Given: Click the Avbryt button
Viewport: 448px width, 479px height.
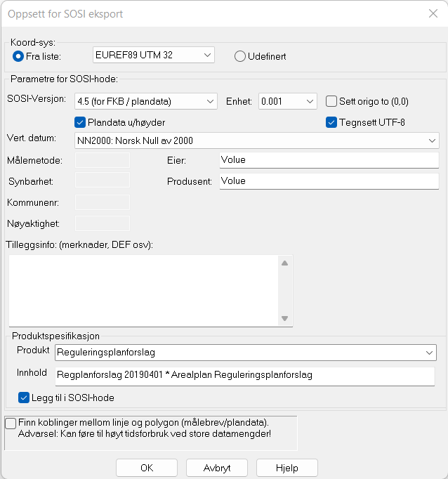Looking at the screenshot, I should tap(217, 468).
